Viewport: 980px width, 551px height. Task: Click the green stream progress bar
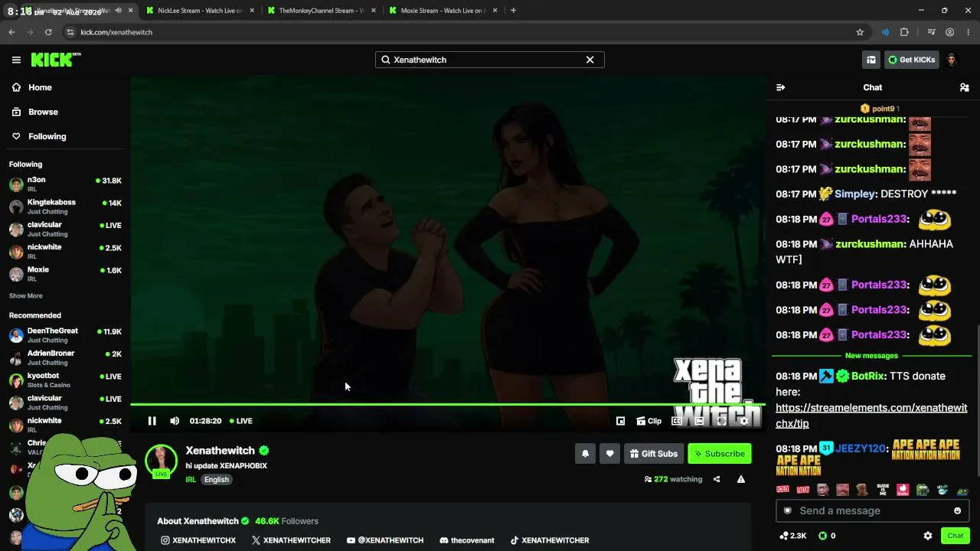[x=448, y=404]
